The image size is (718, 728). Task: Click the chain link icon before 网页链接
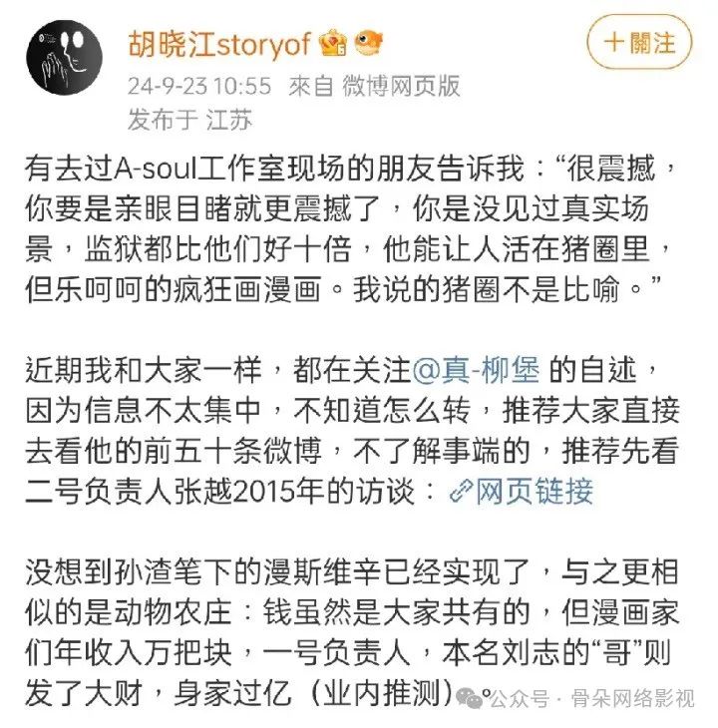(462, 492)
